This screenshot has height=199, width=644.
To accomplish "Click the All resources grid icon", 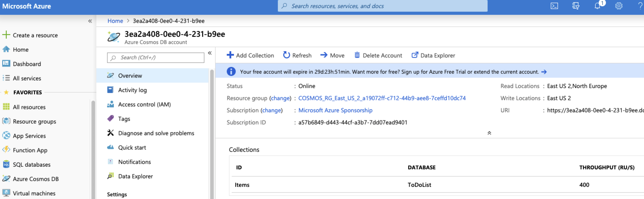I will point(6,107).
